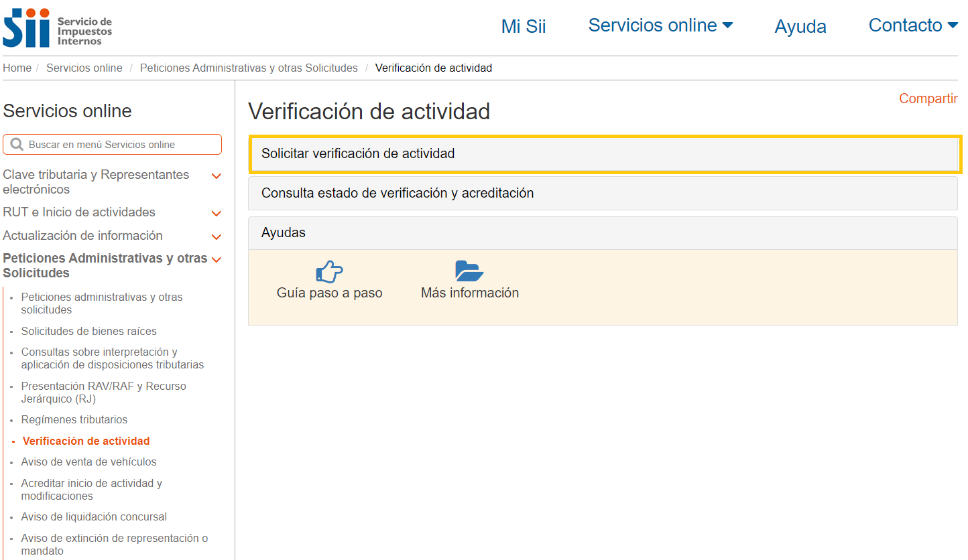The height and width of the screenshot is (560, 968).
Task: Open Peticiones administrativas y otras solicitudes sub-item
Action: tap(102, 303)
